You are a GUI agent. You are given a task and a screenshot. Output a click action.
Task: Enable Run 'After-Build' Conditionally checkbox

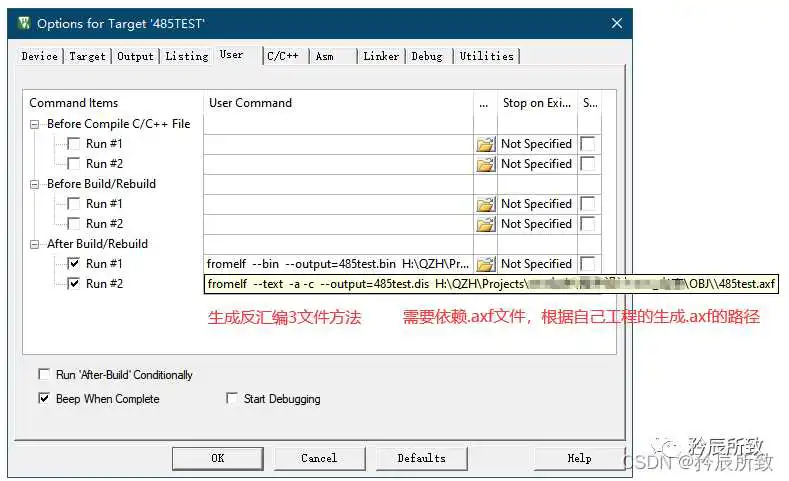click(43, 375)
